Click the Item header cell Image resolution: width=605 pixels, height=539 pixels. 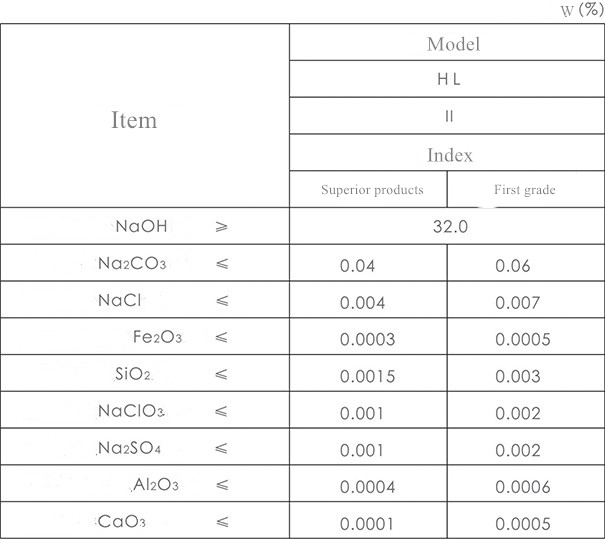click(x=134, y=120)
